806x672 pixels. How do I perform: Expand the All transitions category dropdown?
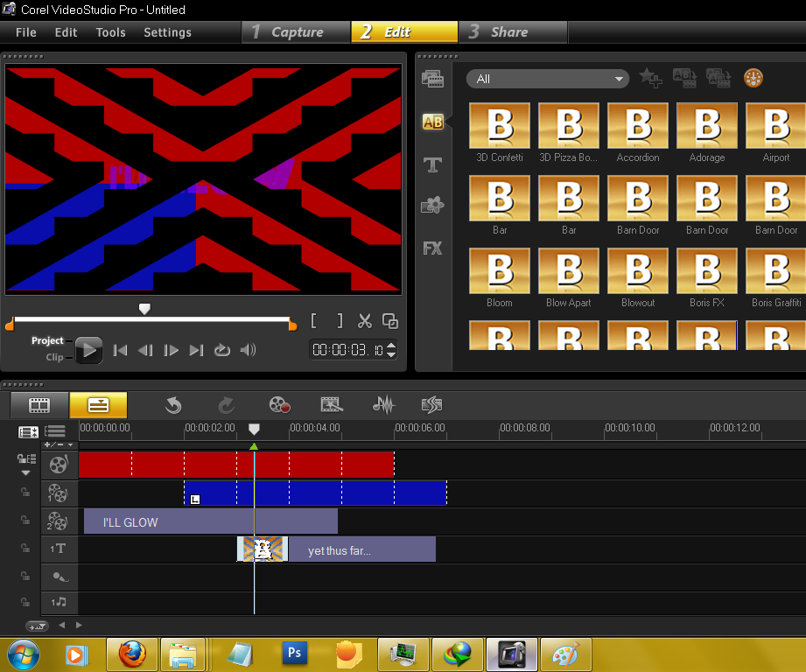620,80
